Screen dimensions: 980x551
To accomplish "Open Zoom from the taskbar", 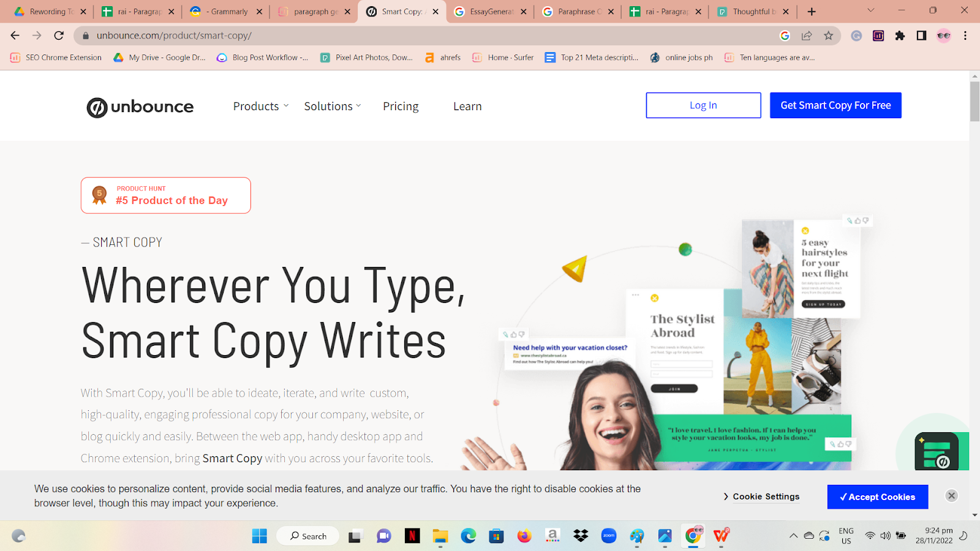I will coord(609,536).
